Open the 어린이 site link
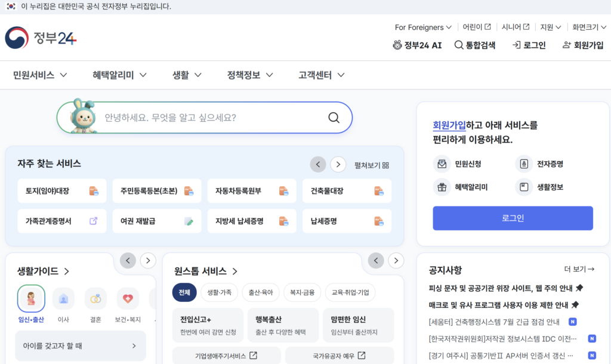This screenshot has height=364, width=611. (477, 27)
